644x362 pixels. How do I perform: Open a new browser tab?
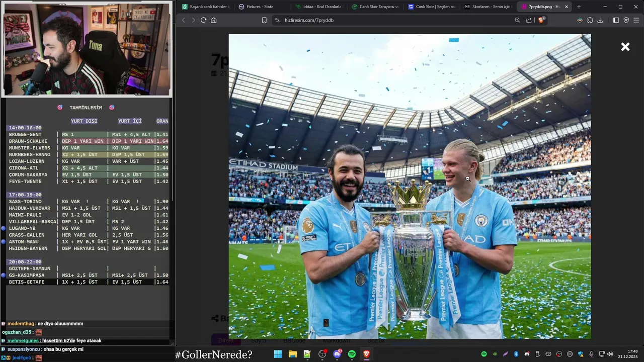click(579, 7)
